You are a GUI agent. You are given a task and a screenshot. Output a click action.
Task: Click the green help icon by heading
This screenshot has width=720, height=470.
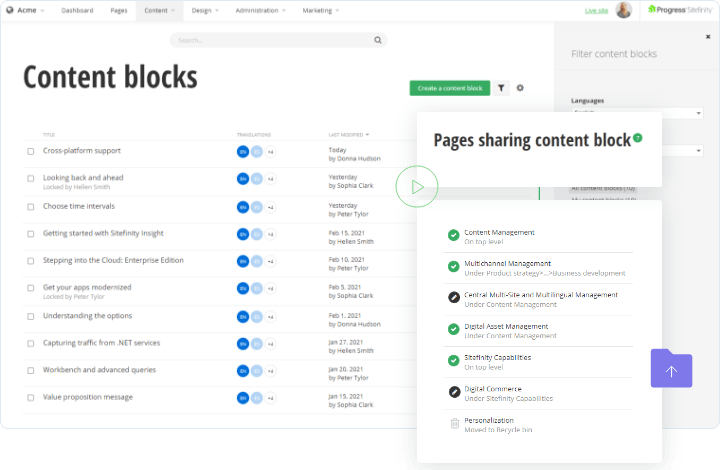[x=638, y=138]
